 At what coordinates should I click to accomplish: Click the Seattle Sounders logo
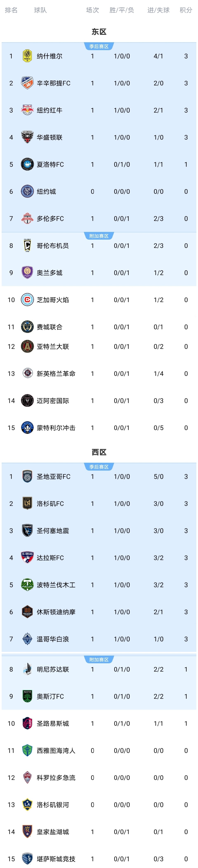coord(27,750)
